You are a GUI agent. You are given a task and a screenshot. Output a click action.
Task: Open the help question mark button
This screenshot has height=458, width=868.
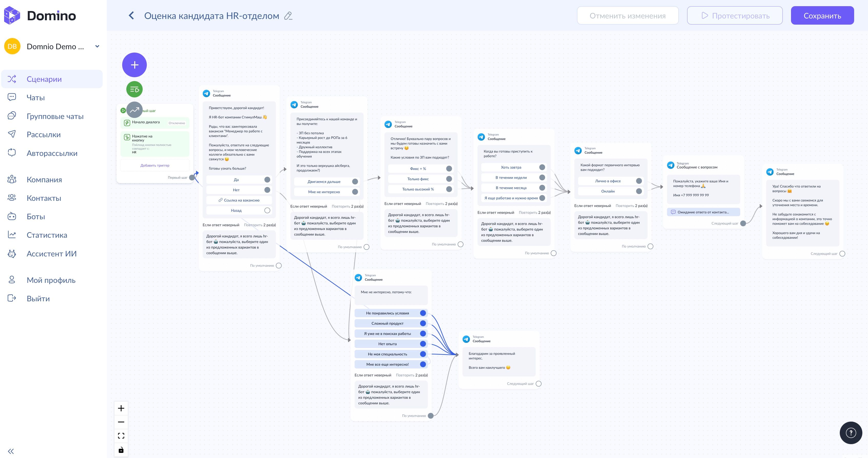851,433
